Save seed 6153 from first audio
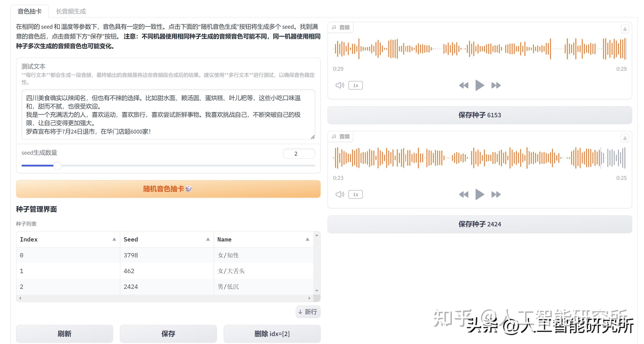 [x=479, y=115]
